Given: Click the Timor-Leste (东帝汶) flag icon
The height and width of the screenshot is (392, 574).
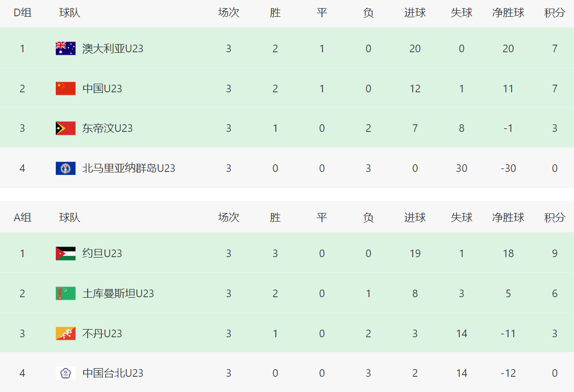Looking at the screenshot, I should click(65, 128).
